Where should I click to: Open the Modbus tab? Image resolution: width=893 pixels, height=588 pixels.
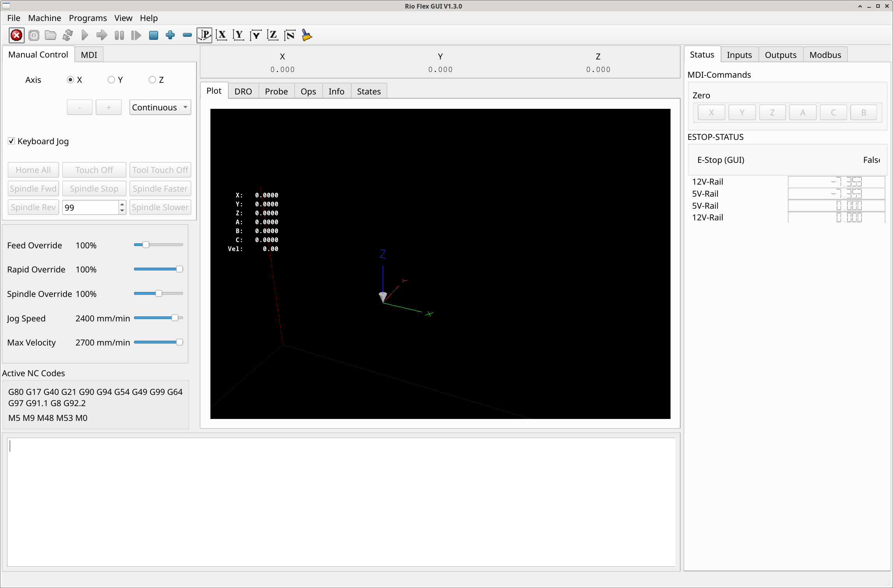pyautogui.click(x=825, y=55)
